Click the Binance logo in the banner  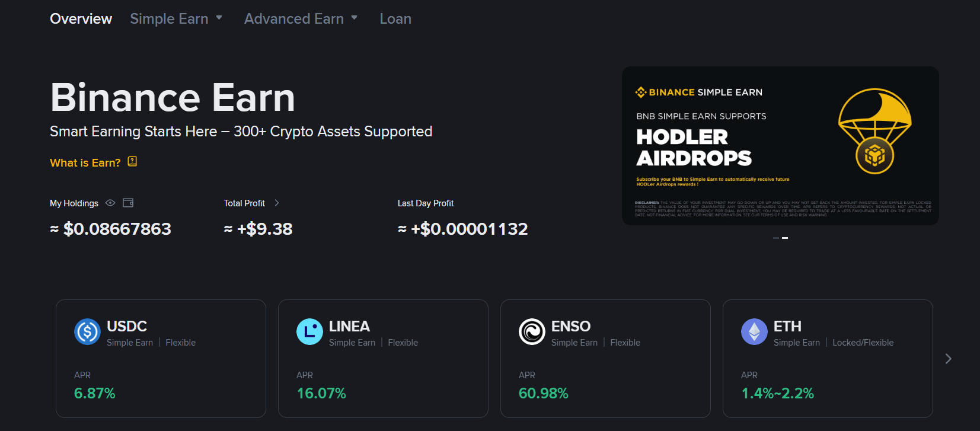coord(641,92)
